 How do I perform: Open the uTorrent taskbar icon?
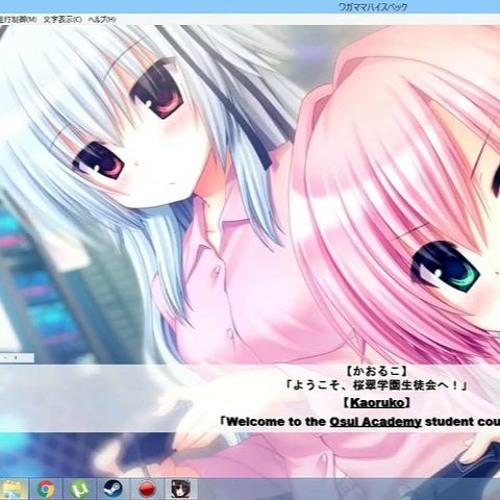[x=79, y=489]
